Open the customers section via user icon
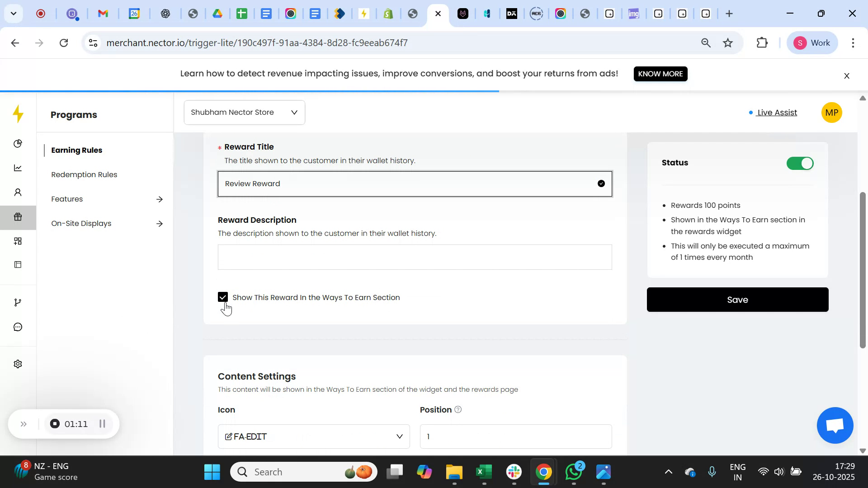 point(18,192)
